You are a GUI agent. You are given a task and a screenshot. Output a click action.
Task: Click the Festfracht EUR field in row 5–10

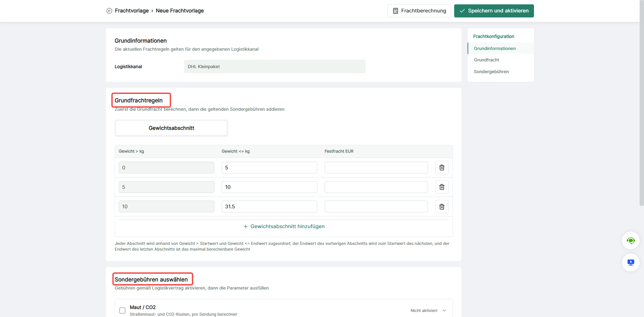tap(376, 187)
